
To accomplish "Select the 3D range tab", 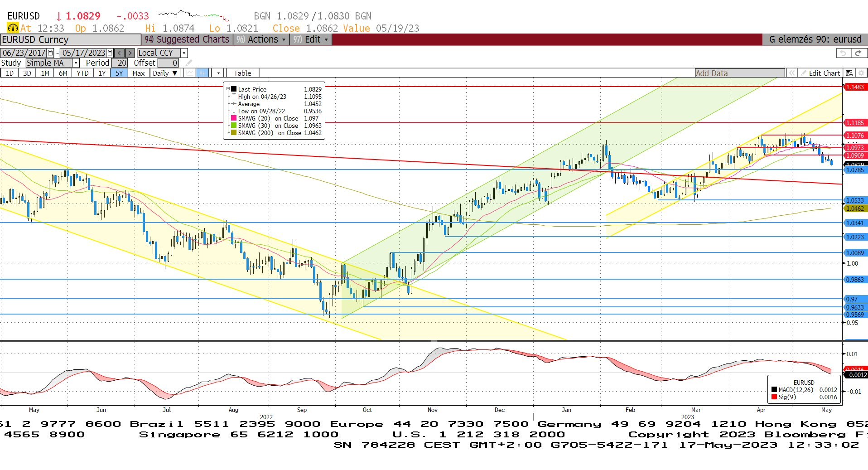I will coord(27,73).
